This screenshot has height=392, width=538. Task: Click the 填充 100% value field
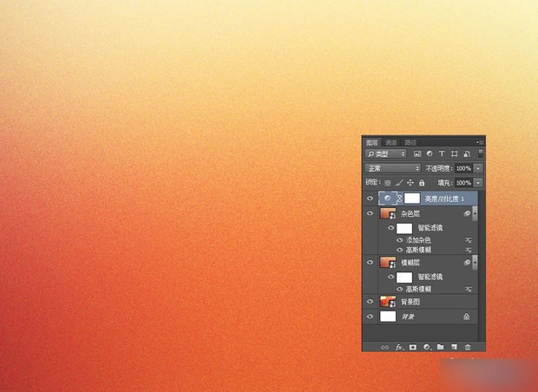point(463,183)
